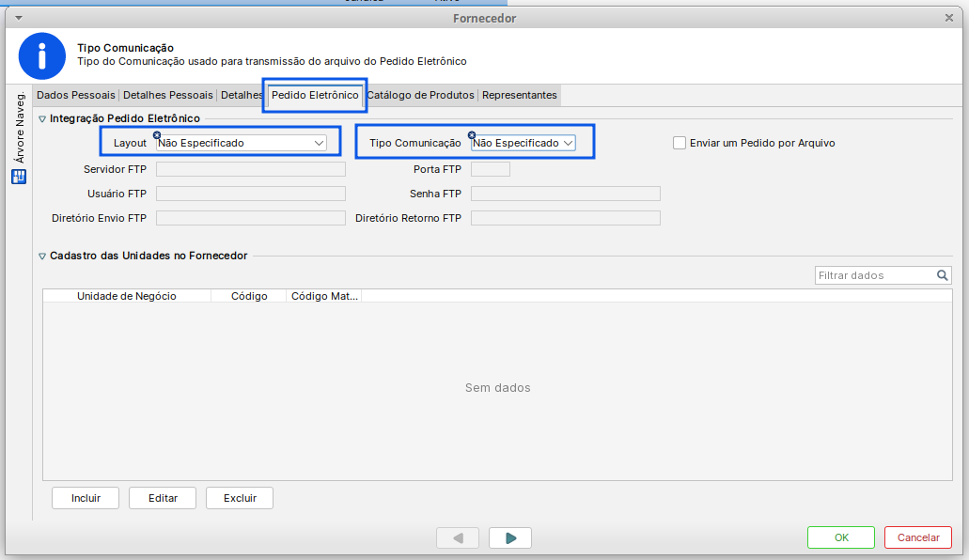Clear Tipo Comunicação using its x marker
This screenshot has height=560, width=969.
(472, 135)
